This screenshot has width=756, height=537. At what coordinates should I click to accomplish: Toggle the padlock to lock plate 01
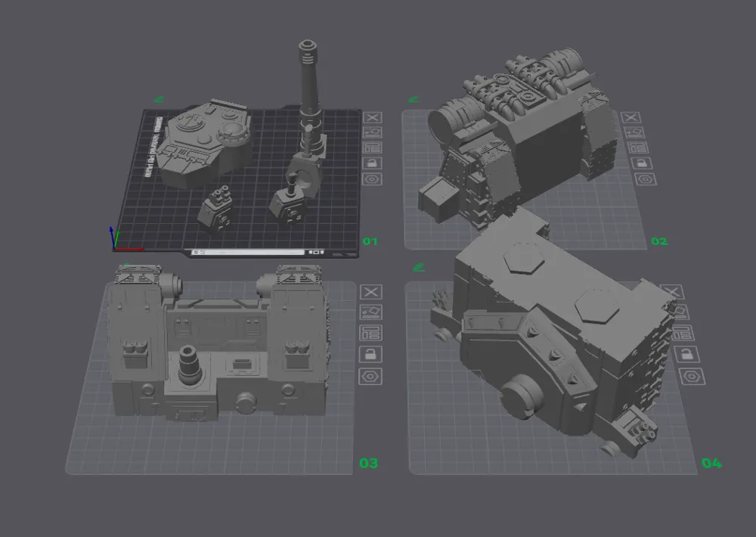pos(372,163)
